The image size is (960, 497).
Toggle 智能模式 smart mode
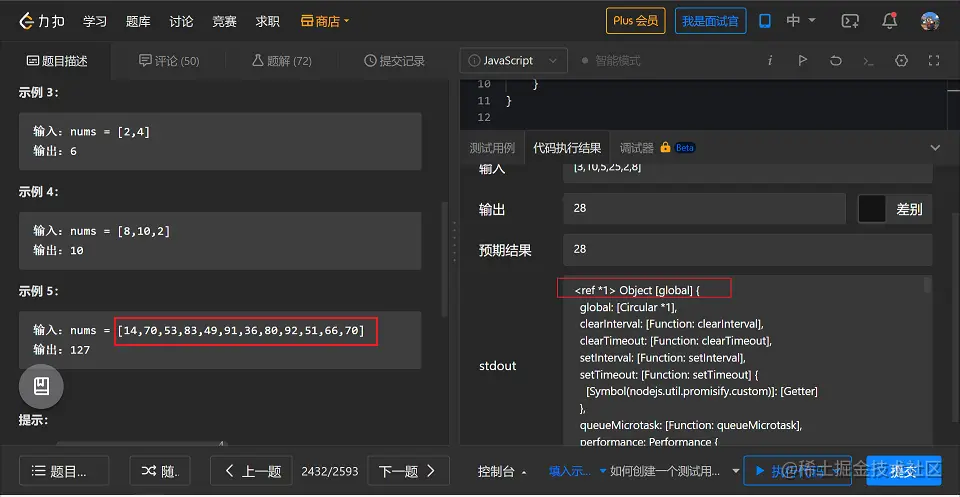point(611,61)
